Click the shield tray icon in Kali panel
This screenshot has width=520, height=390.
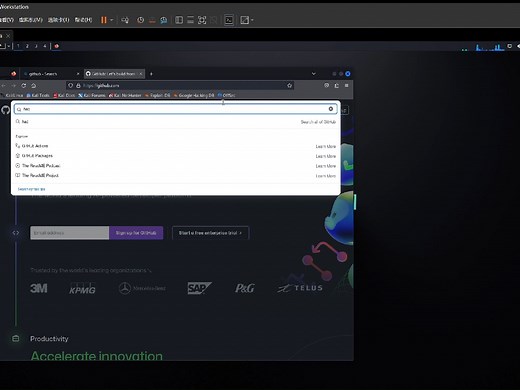(509, 46)
